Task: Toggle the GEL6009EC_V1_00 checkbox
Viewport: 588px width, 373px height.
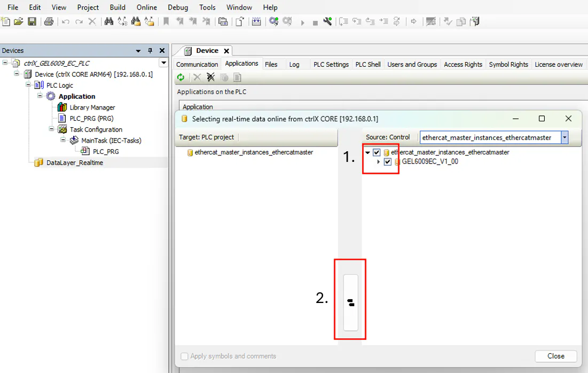Action: point(388,162)
